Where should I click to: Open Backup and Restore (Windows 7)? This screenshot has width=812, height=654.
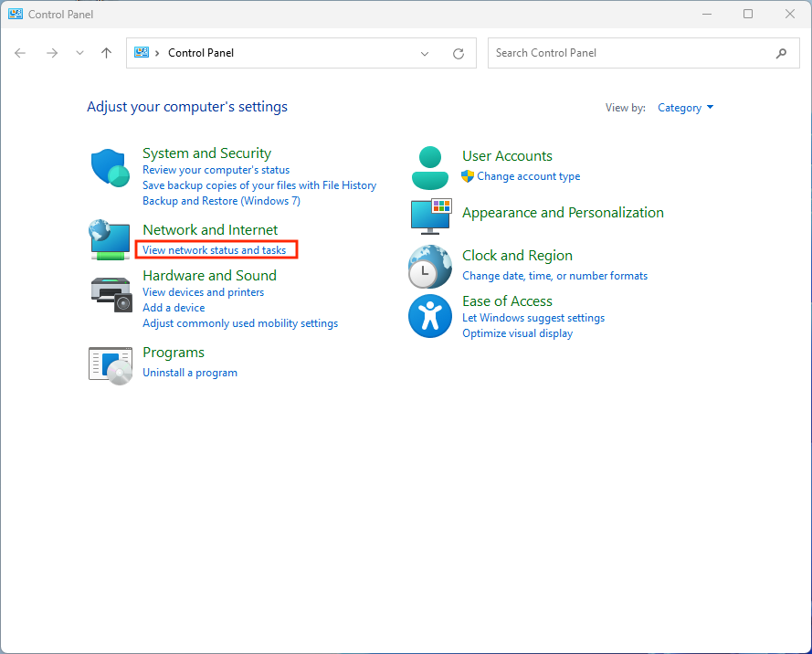coord(221,201)
